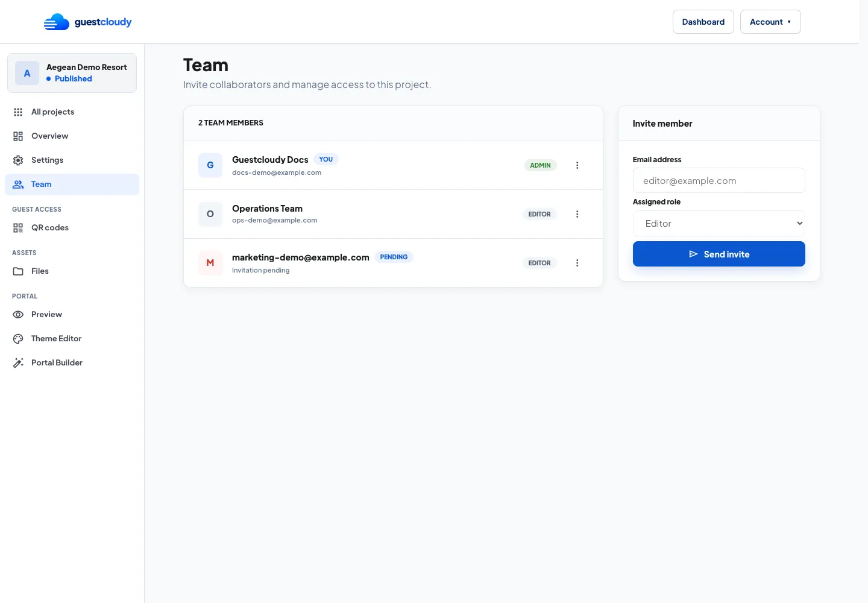
Task: Click the YOU badge
Action: [x=326, y=159]
